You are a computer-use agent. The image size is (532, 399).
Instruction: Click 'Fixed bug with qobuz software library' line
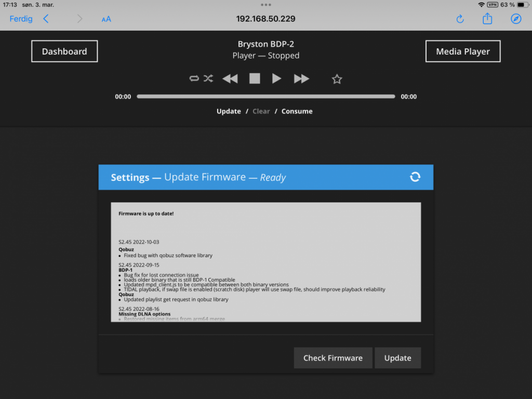pyautogui.click(x=168, y=256)
